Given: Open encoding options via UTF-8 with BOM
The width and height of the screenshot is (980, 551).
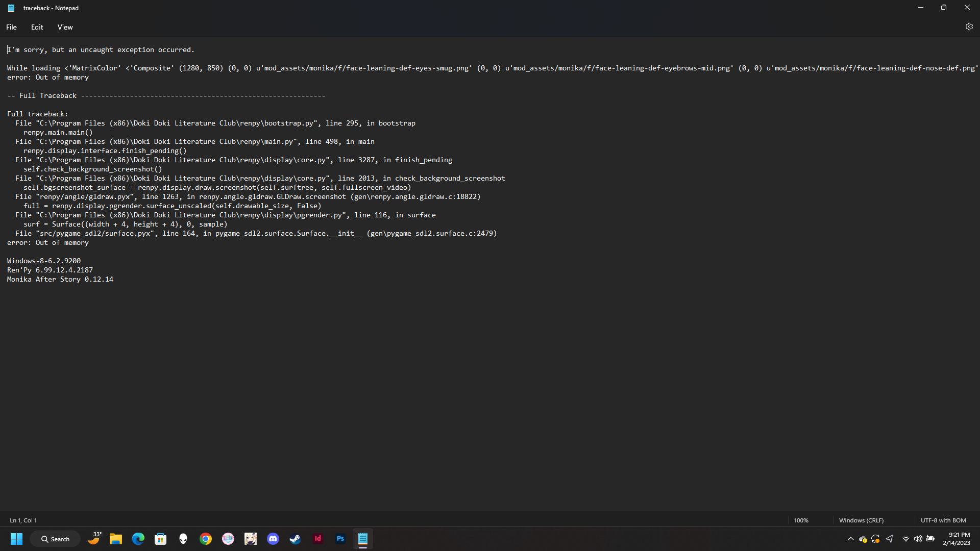Looking at the screenshot, I should coord(943,520).
